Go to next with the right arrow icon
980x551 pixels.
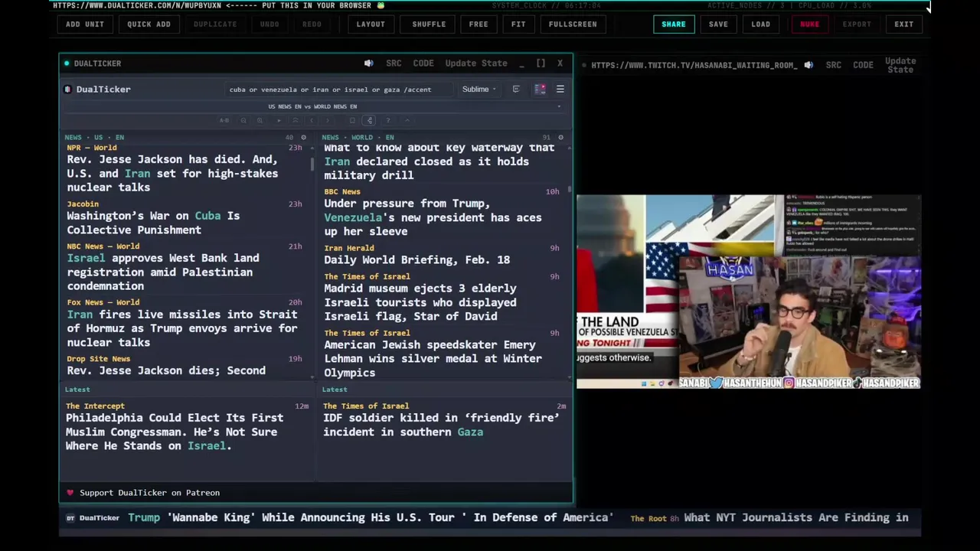[x=328, y=120]
